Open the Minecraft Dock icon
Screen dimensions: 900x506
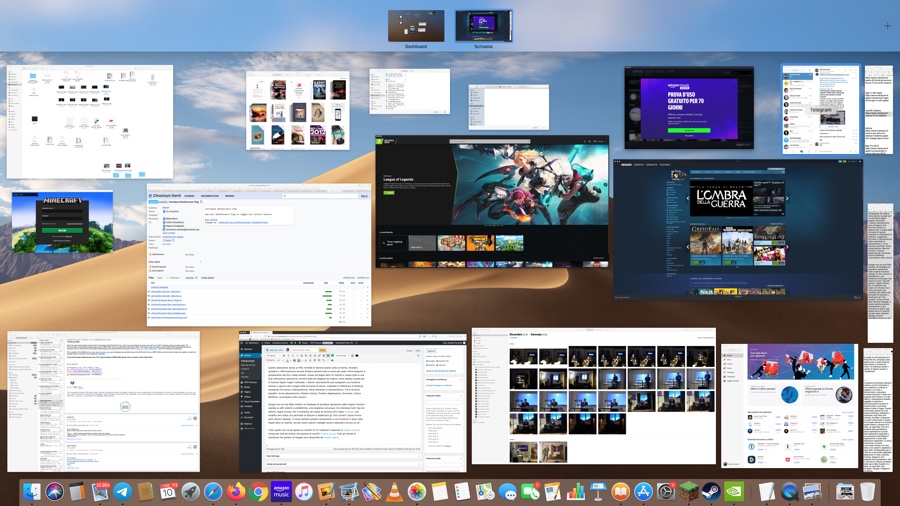point(688,492)
